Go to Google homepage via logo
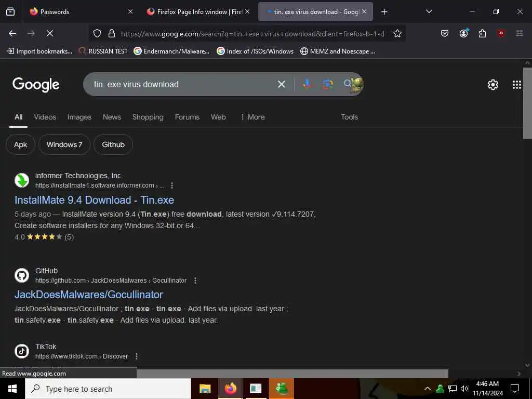 pyautogui.click(x=36, y=85)
